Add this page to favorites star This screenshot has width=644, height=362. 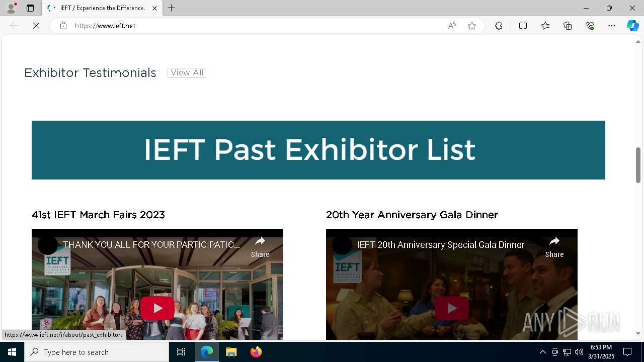tap(472, 26)
